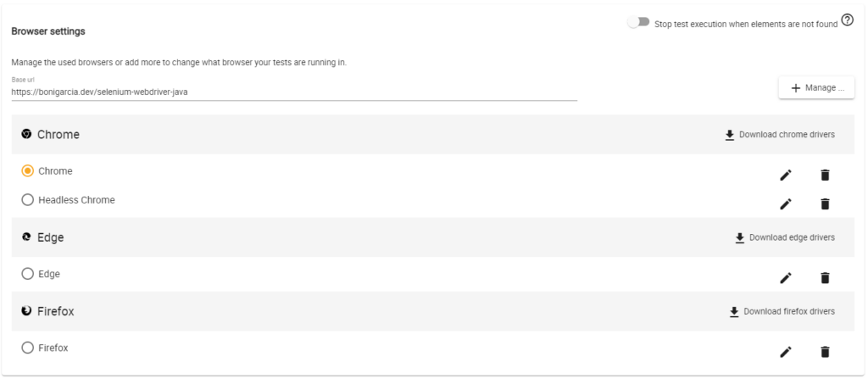
Task: Open the help question mark icon
Action: 847,21
